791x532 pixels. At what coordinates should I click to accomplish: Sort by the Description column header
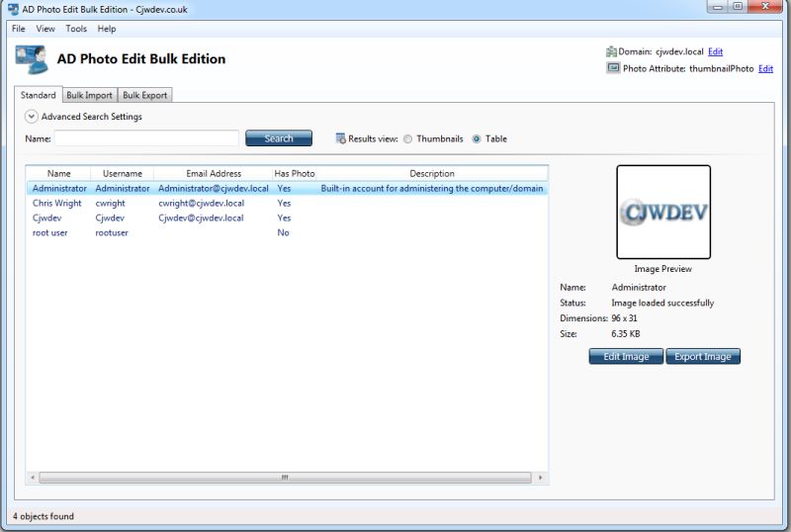coord(432,174)
